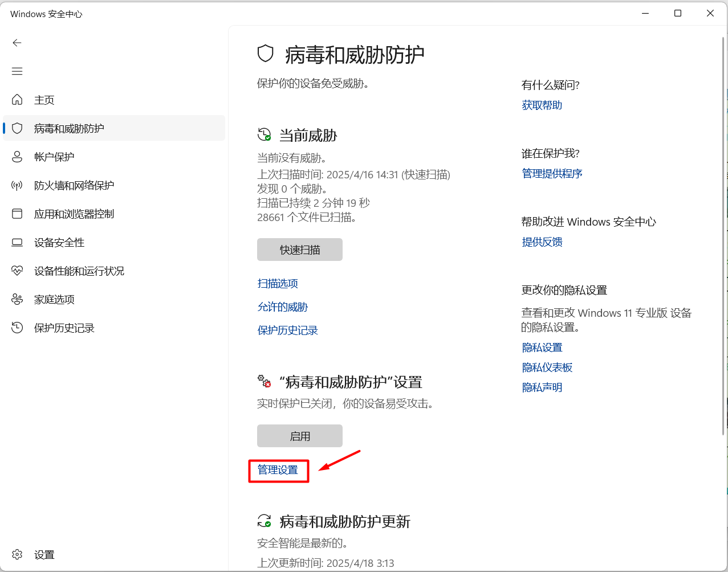The height and width of the screenshot is (572, 728).
Task: Click the home icon next to 主页
Action: [x=17, y=100]
